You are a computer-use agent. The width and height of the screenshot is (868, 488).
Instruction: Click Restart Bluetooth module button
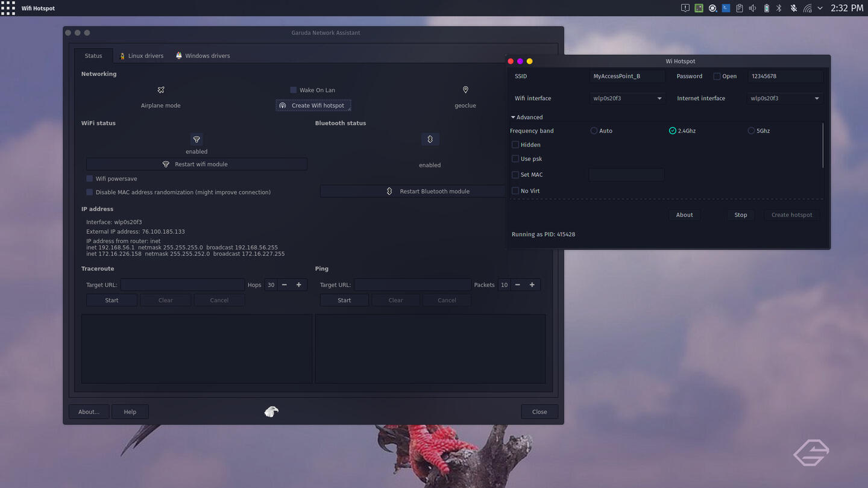[x=429, y=191]
